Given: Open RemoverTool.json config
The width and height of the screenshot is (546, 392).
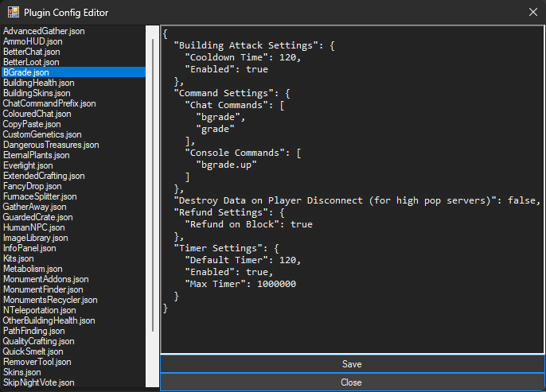Looking at the screenshot, I should 38,362.
